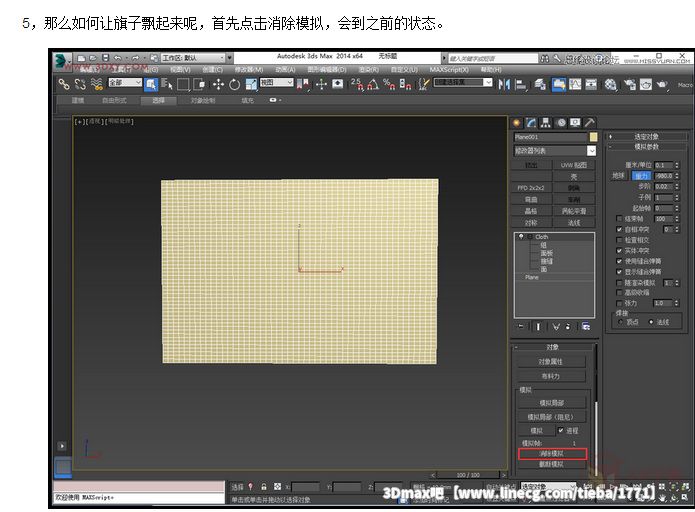Click the selection lock padlock in status bar
695x512 pixels.
click(x=264, y=487)
